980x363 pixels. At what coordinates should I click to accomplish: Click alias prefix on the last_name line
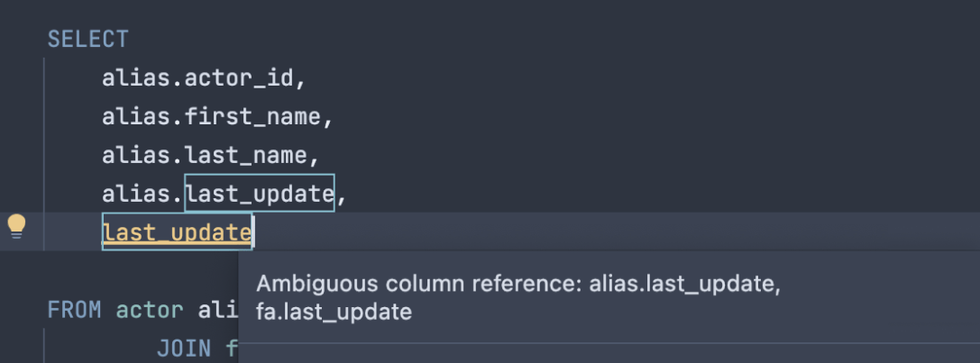(136, 155)
